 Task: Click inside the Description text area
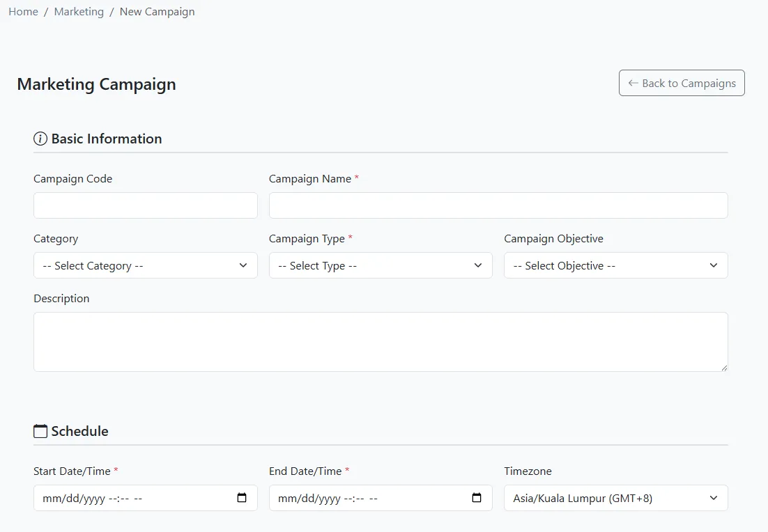381,342
